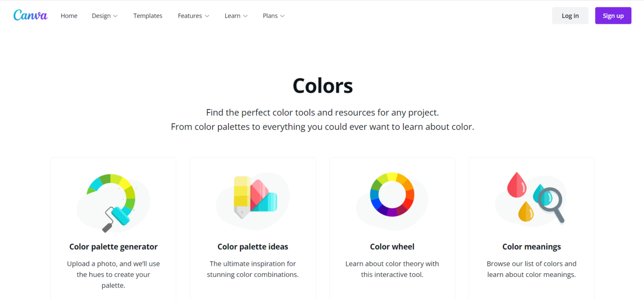Viewport: 644px width, 299px height.
Task: Click the purple Sign up button
Action: coord(613,16)
